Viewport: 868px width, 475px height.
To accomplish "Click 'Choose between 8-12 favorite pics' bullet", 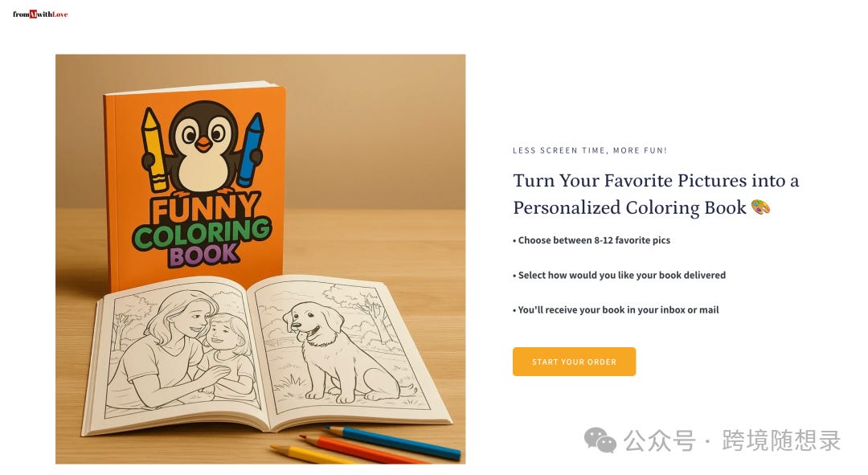I will tap(592, 240).
